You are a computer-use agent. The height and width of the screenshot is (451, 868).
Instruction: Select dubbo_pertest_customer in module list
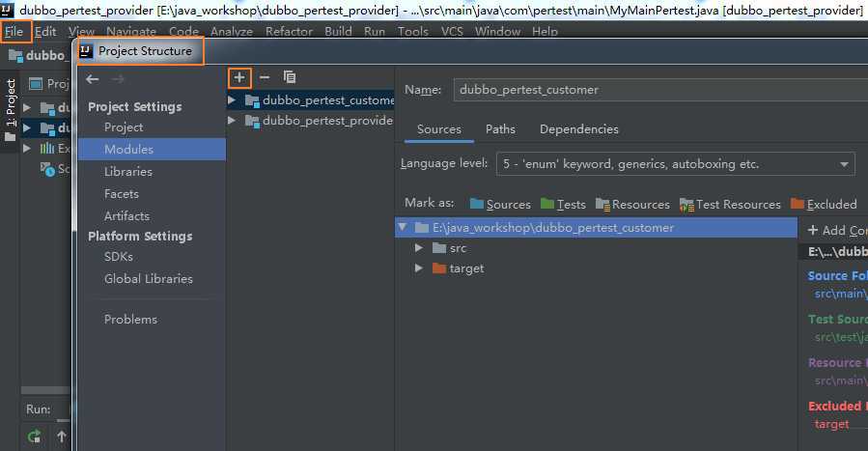(x=311, y=100)
